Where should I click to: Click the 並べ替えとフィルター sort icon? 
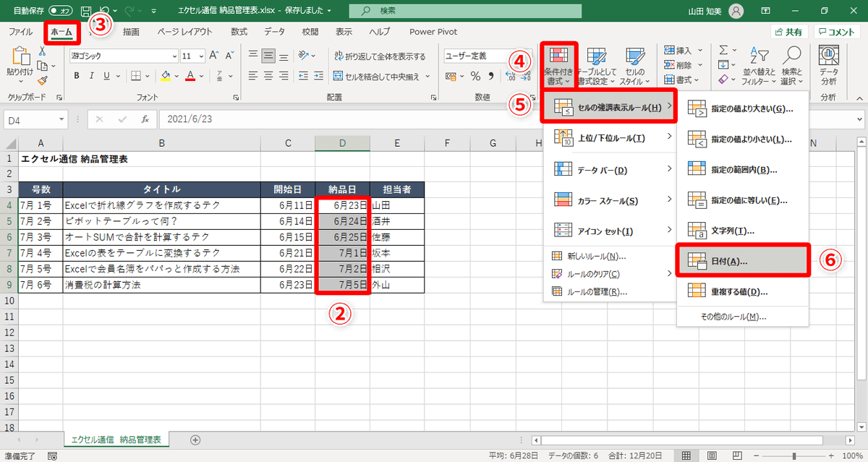coord(759,65)
